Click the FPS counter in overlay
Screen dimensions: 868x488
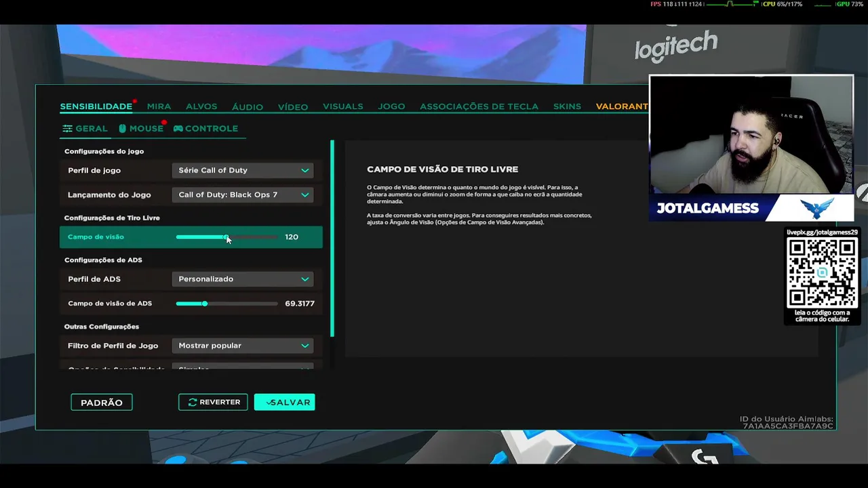click(x=676, y=4)
